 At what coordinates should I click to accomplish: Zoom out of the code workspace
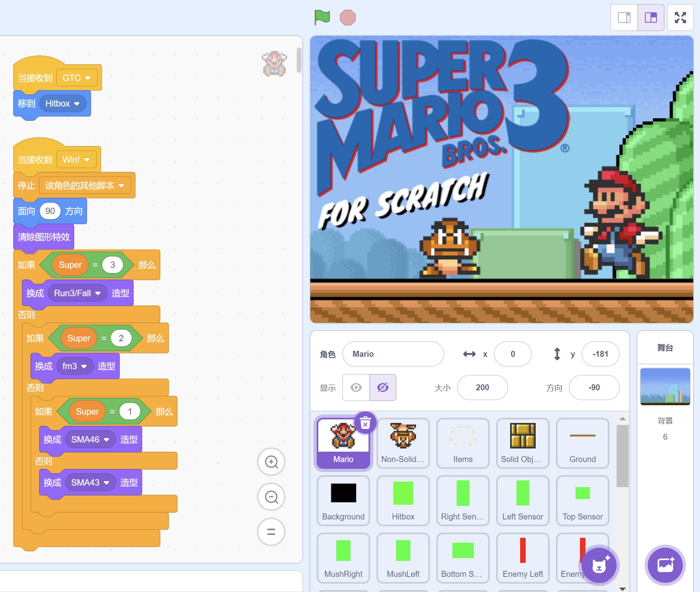[271, 497]
